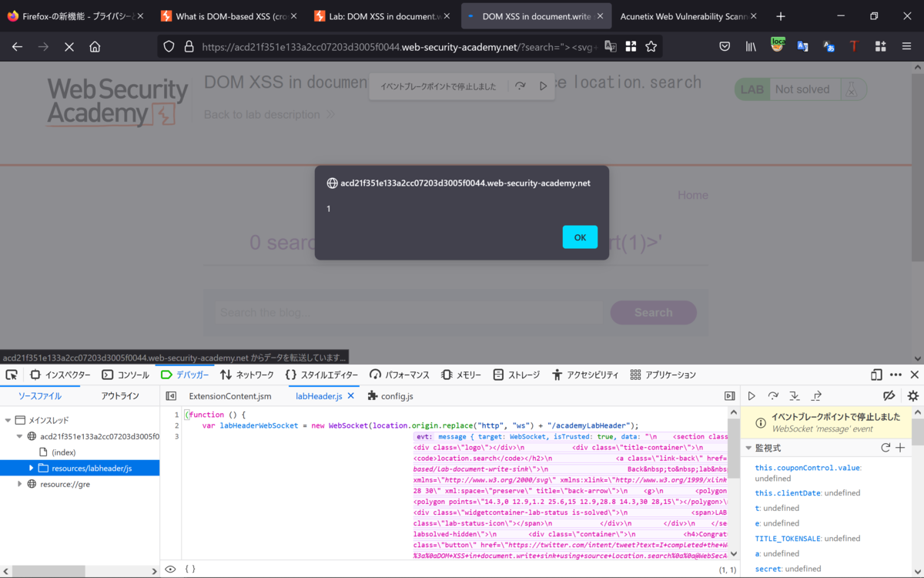Open debugger settings gear icon
The width and height of the screenshot is (924, 578).
click(x=913, y=396)
